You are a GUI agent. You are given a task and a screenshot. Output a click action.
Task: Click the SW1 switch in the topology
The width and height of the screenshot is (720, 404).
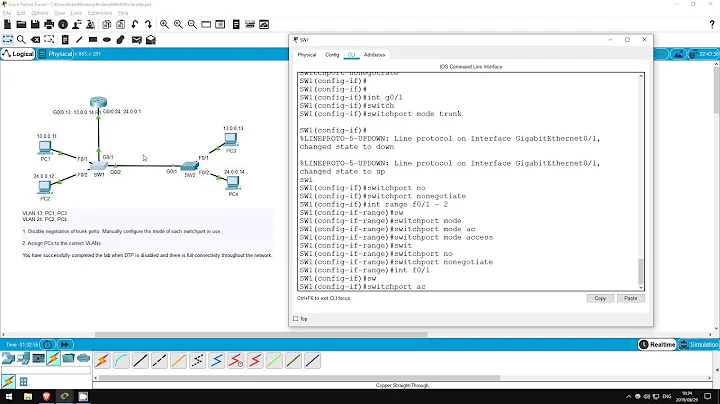[x=99, y=167]
